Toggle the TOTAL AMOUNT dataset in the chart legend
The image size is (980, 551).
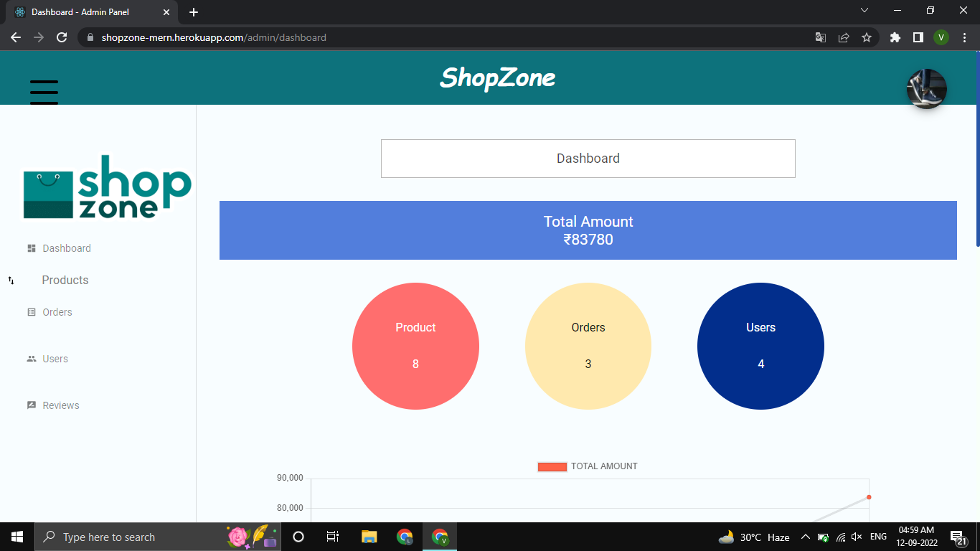[x=603, y=466]
